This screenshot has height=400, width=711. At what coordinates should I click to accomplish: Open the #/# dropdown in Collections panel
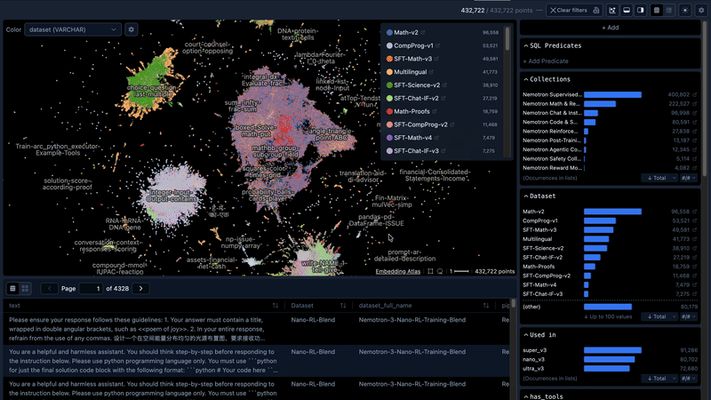point(688,178)
